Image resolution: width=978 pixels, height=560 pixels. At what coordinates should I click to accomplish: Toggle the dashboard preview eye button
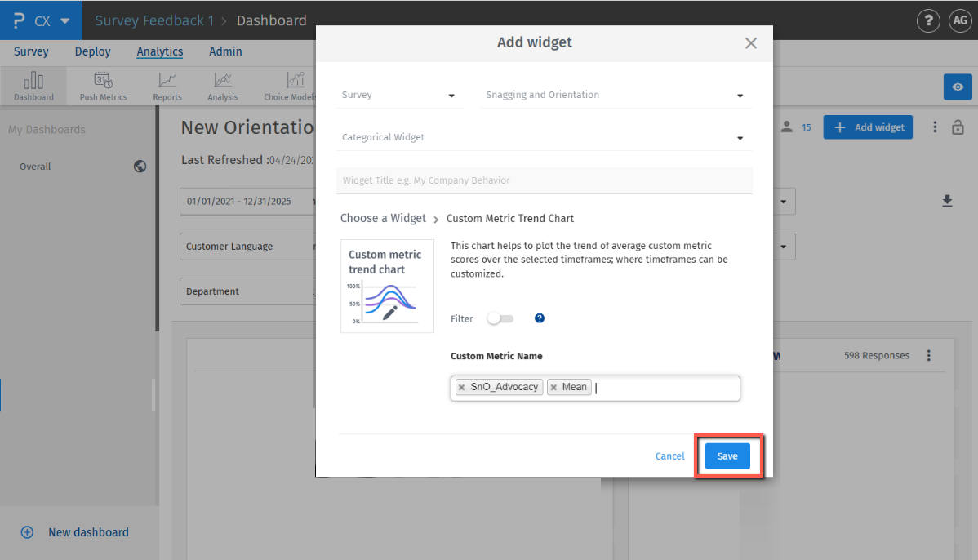[958, 87]
